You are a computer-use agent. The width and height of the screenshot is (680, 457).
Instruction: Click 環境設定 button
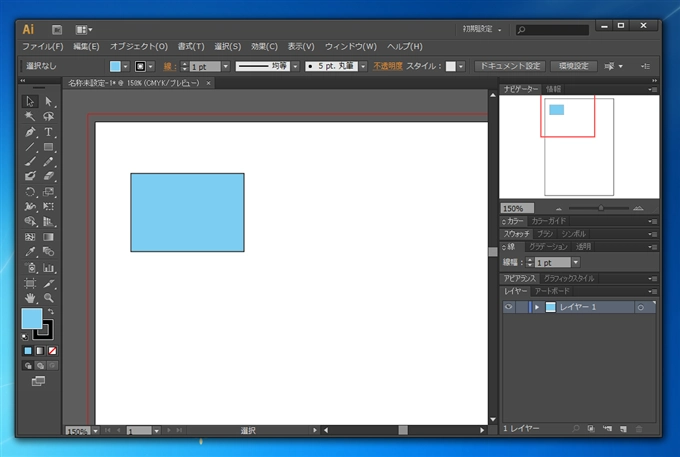tap(573, 66)
